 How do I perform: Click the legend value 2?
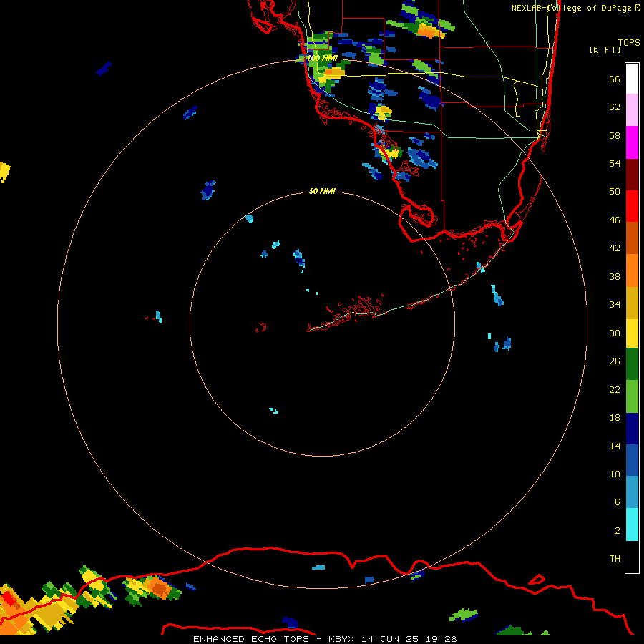click(x=618, y=531)
